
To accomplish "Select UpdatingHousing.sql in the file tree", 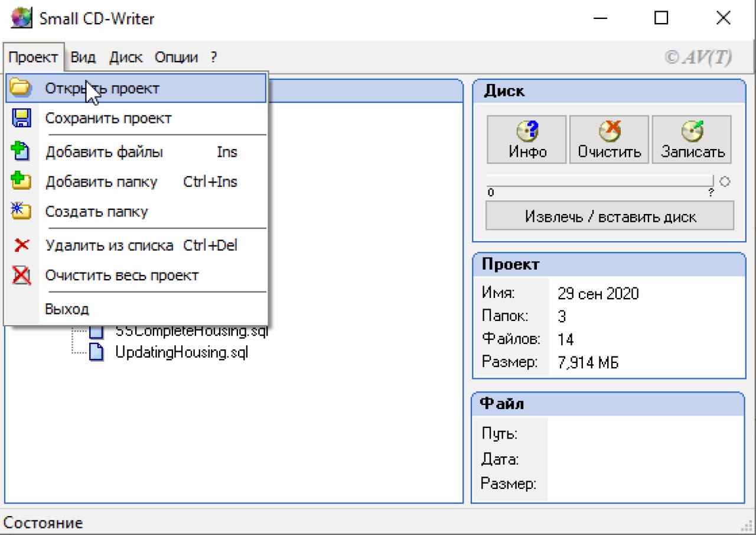I will 181,353.
